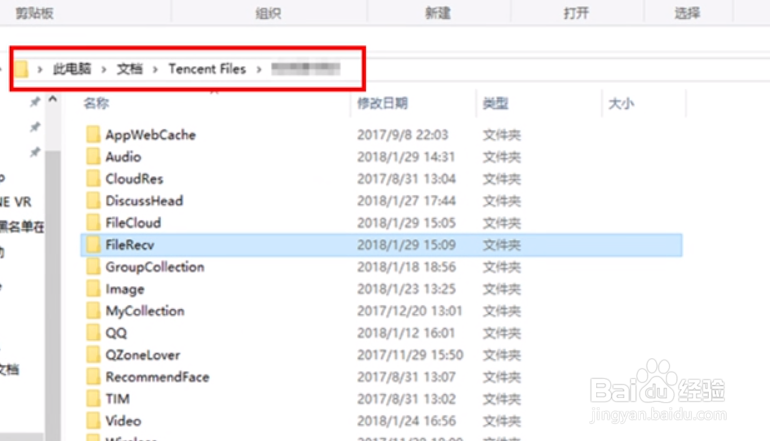The width and height of the screenshot is (770, 441).
Task: Select the RecommendFace folder icon
Action: click(x=93, y=377)
